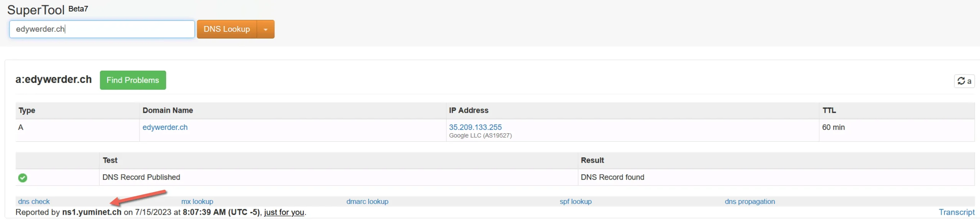Click the green check status icon
980x220 pixels.
(x=23, y=178)
